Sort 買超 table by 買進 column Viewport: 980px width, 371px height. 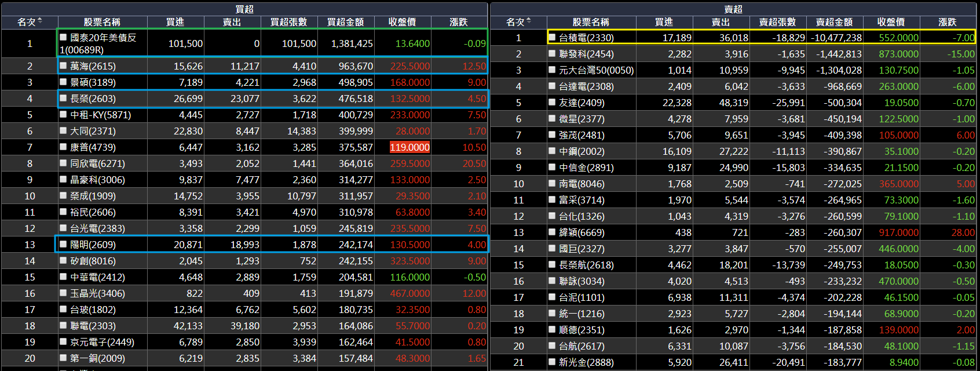(x=175, y=22)
